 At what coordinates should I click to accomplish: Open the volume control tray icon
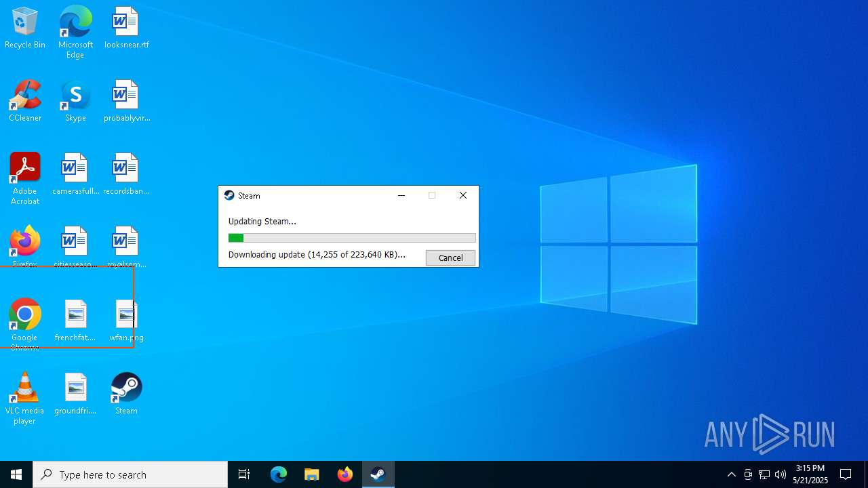click(x=781, y=474)
